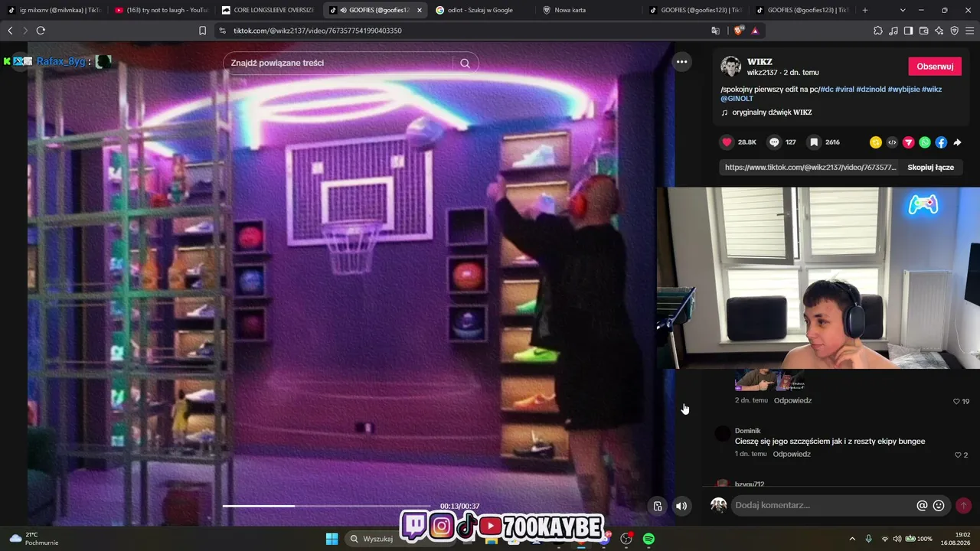Screen dimensions: 980x551
Task: Open the #dzinold hashtag link
Action: [x=871, y=89]
